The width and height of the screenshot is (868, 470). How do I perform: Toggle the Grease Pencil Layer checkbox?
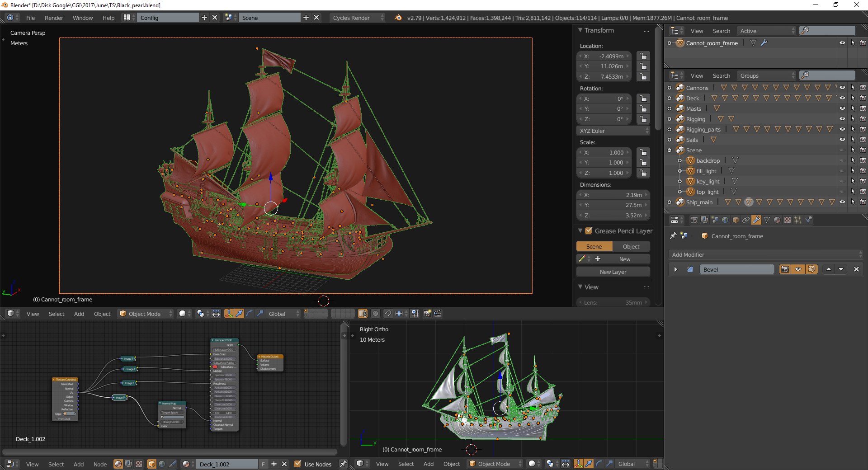(x=589, y=231)
